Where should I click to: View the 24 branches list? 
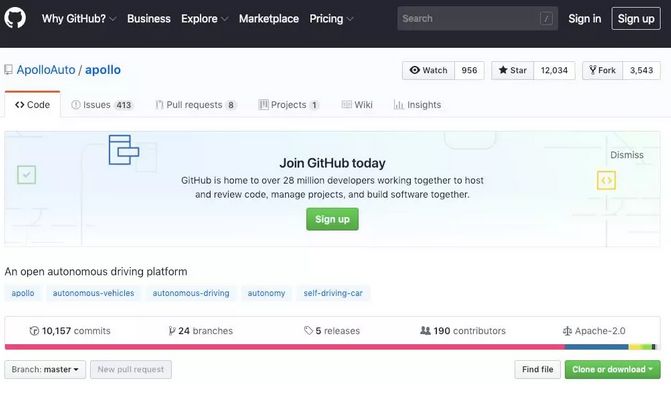(201, 331)
